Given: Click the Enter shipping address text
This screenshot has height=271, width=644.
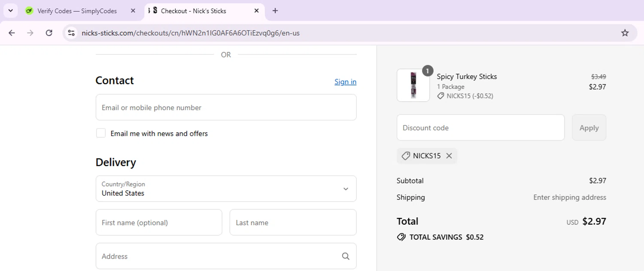Looking at the screenshot, I should pos(570,197).
